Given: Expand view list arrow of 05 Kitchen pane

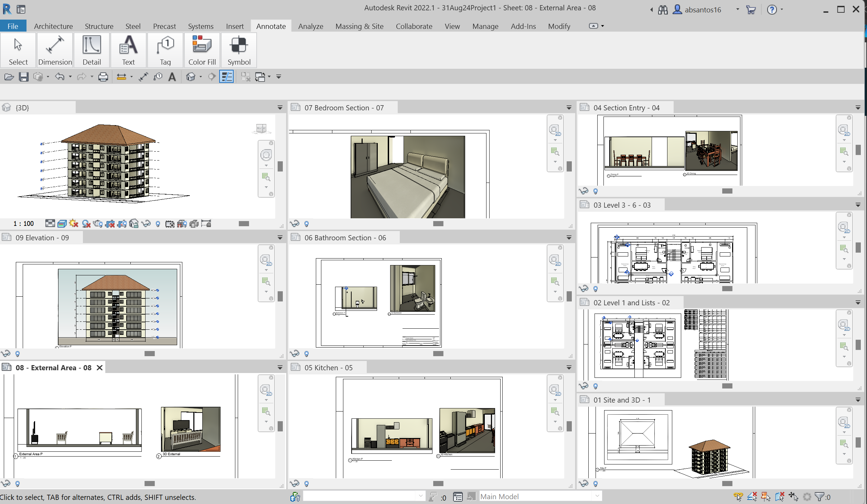Looking at the screenshot, I should (569, 368).
